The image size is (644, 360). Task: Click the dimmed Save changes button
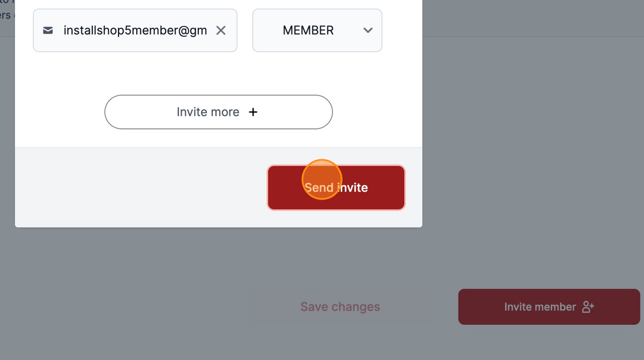(340, 307)
